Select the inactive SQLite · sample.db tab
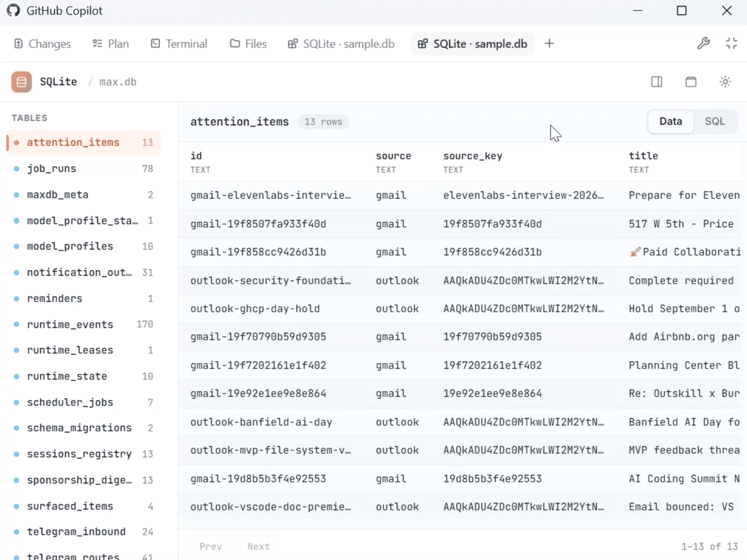 coord(341,44)
